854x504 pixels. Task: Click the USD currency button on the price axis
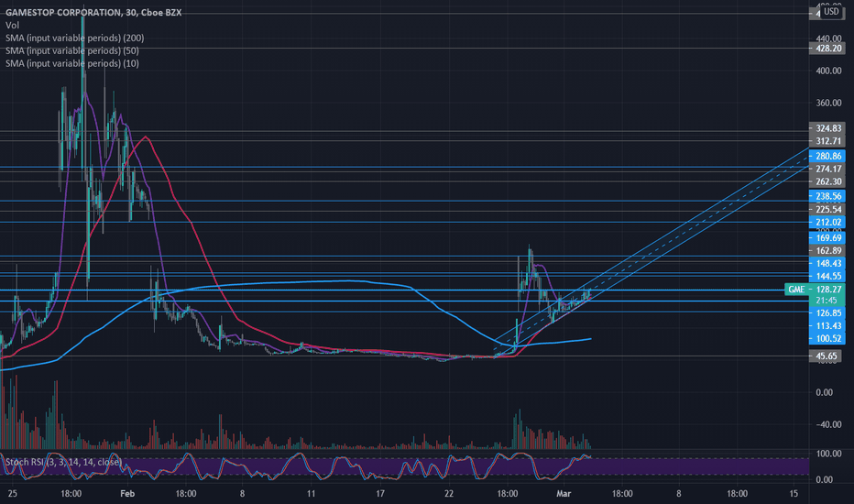(831, 11)
